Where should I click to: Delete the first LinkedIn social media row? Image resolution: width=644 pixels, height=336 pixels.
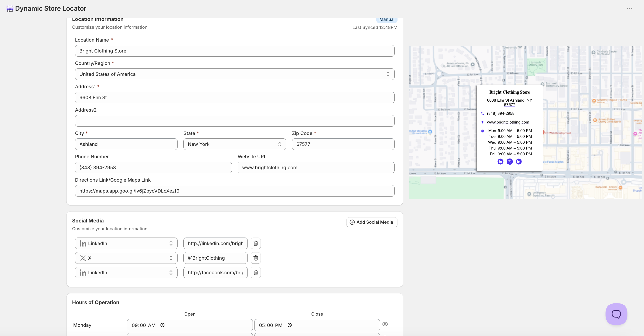[x=256, y=243]
